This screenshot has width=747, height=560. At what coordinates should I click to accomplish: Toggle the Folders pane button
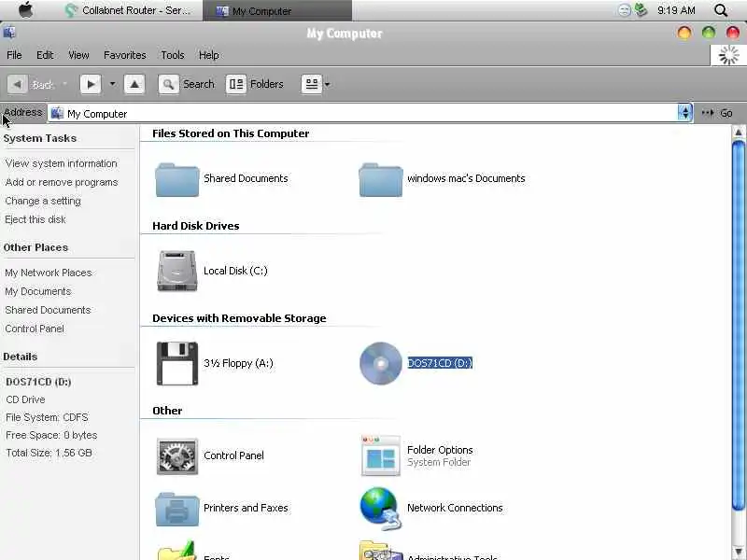255,84
